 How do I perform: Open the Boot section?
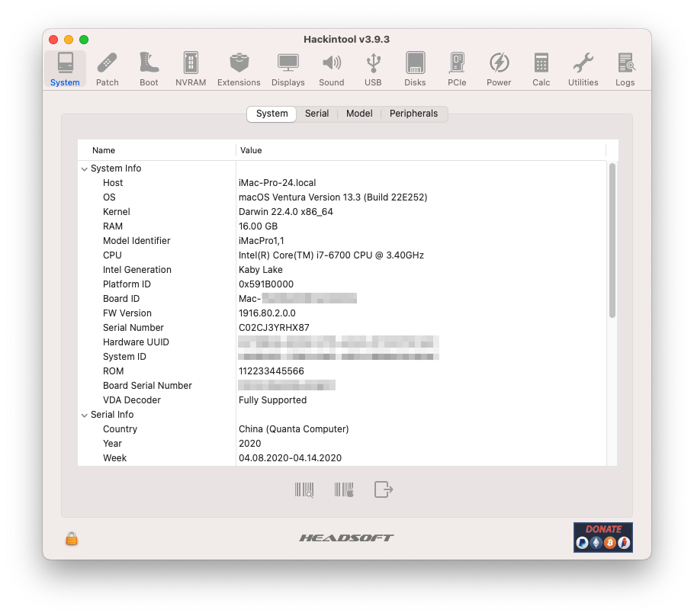149,69
